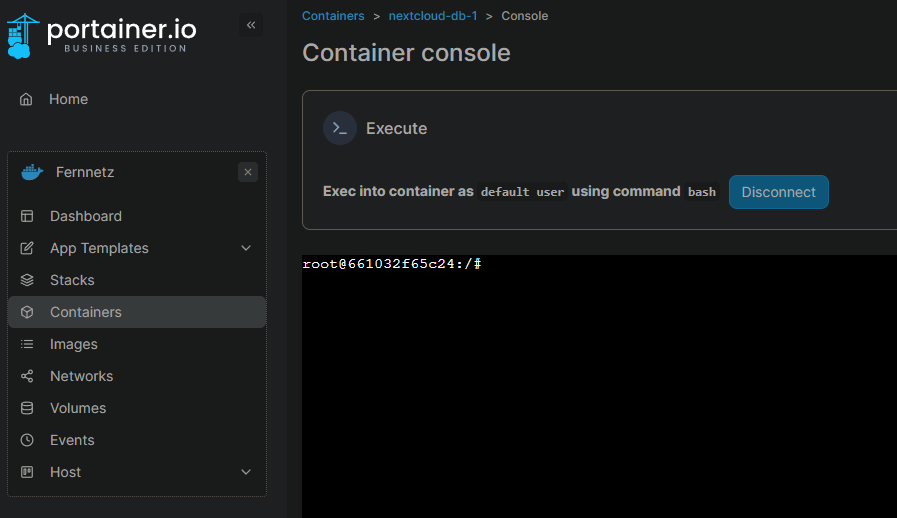897x518 pixels.
Task: Click the Home house icon
Action: 26,99
